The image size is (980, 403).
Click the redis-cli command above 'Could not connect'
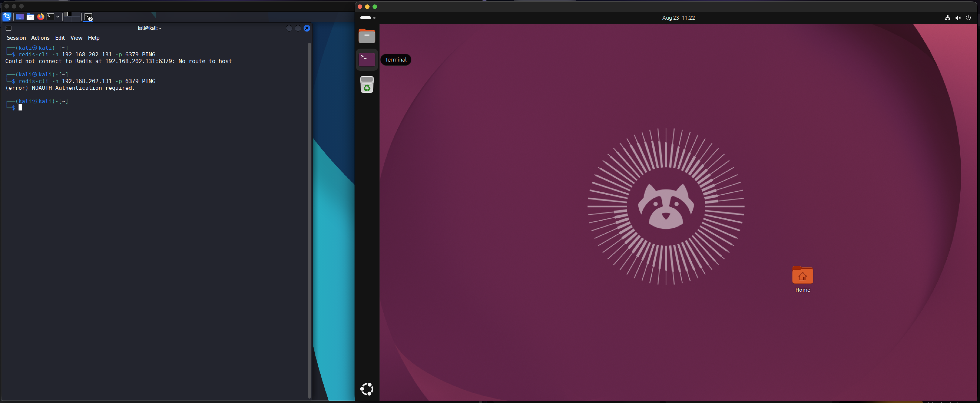pos(87,54)
